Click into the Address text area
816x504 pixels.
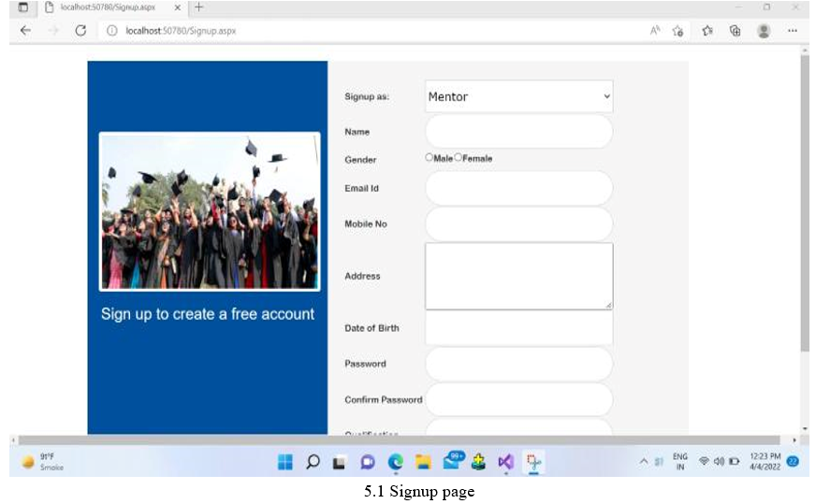click(518, 276)
